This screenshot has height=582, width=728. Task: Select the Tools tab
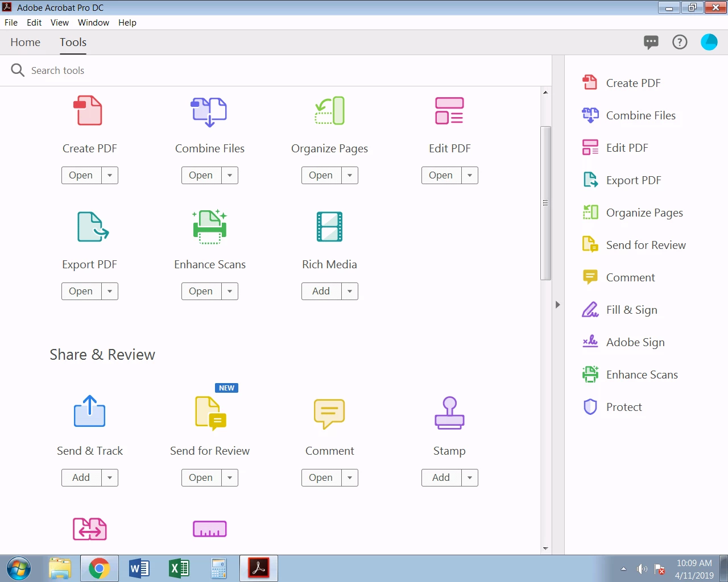coord(73,42)
